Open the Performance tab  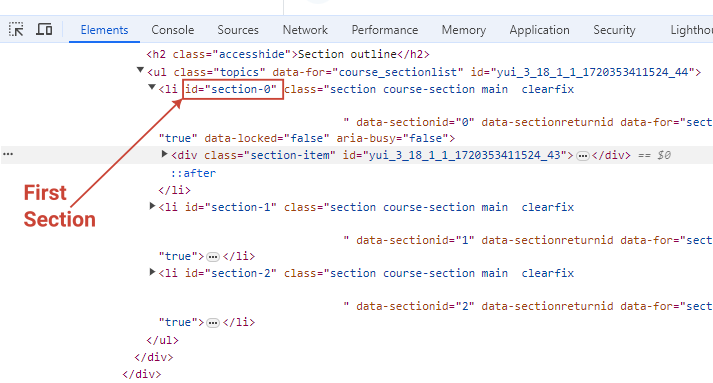click(x=385, y=30)
